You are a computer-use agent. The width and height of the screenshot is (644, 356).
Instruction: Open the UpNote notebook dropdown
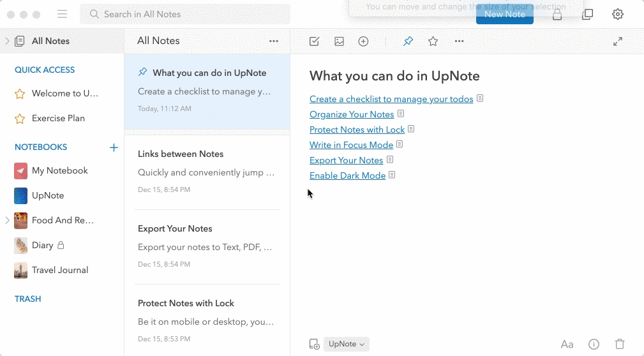pos(346,344)
